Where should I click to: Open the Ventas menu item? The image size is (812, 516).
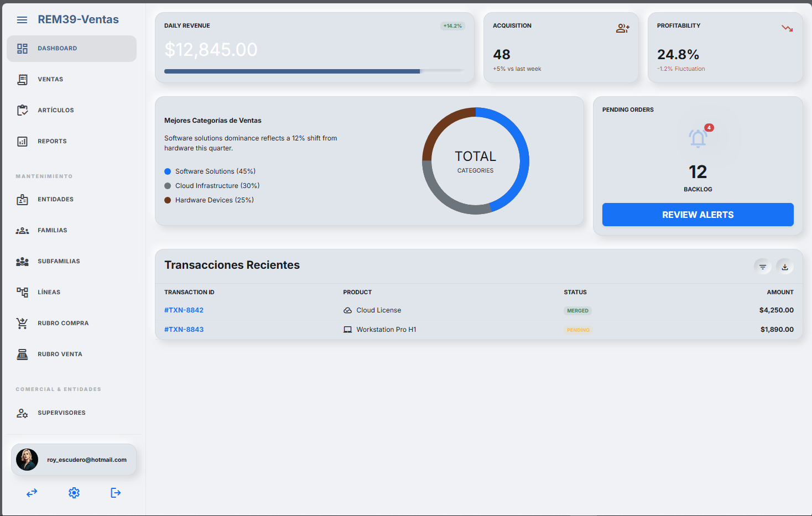pos(72,80)
